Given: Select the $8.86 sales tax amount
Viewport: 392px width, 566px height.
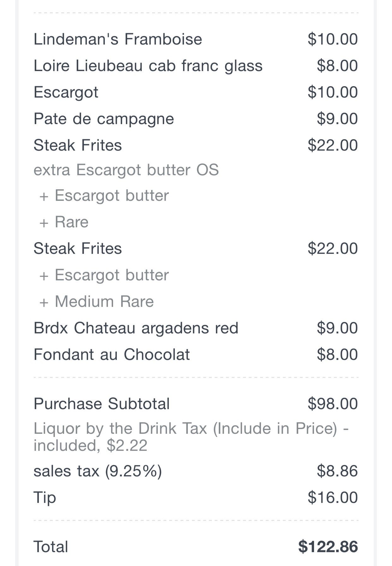Looking at the screenshot, I should coord(337,471).
